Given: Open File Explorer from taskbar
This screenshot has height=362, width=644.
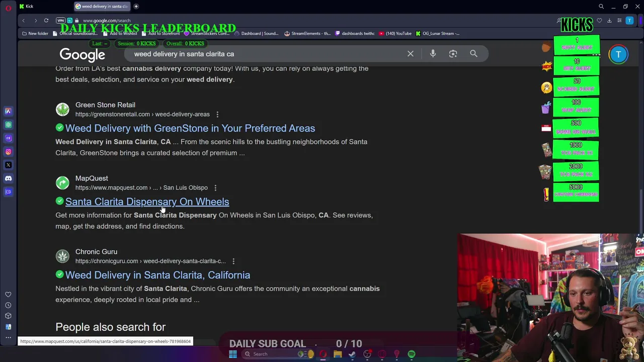Looking at the screenshot, I should pyautogui.click(x=338, y=354).
